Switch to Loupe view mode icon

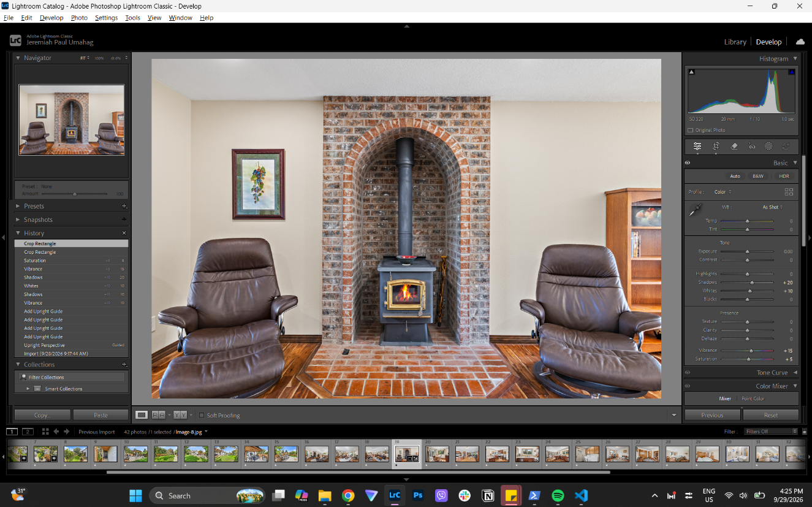(142, 415)
